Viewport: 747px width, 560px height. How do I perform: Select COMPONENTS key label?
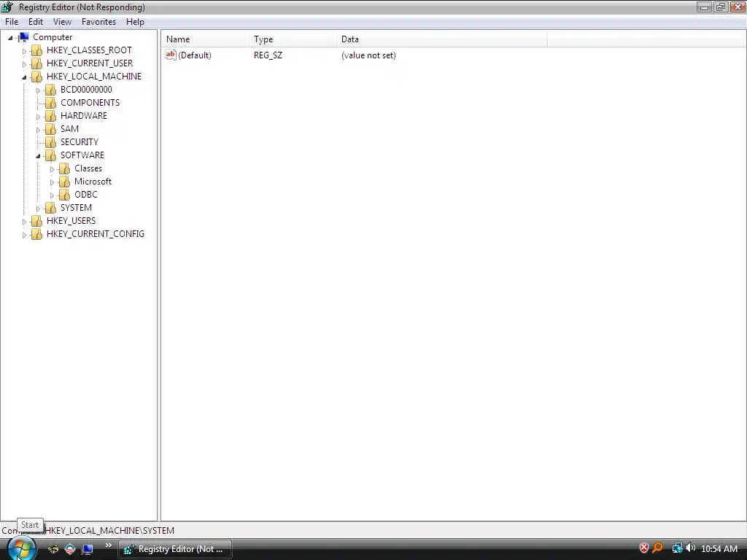[x=90, y=102]
